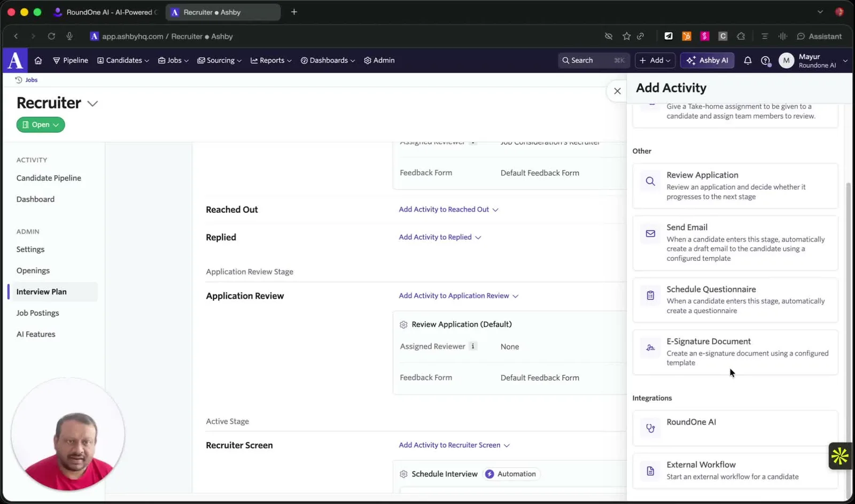Expand the Dashboards menu
The height and width of the screenshot is (504, 855).
point(328,60)
